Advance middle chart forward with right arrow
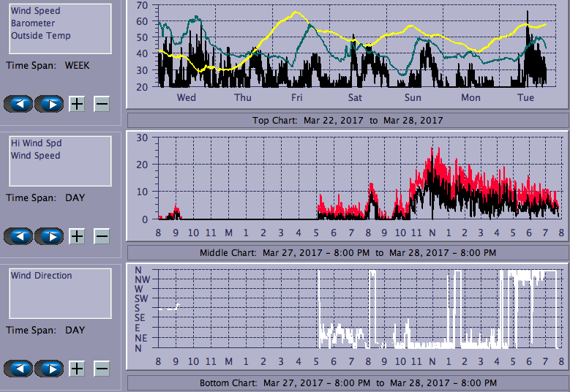The image size is (570, 392). 49,236
